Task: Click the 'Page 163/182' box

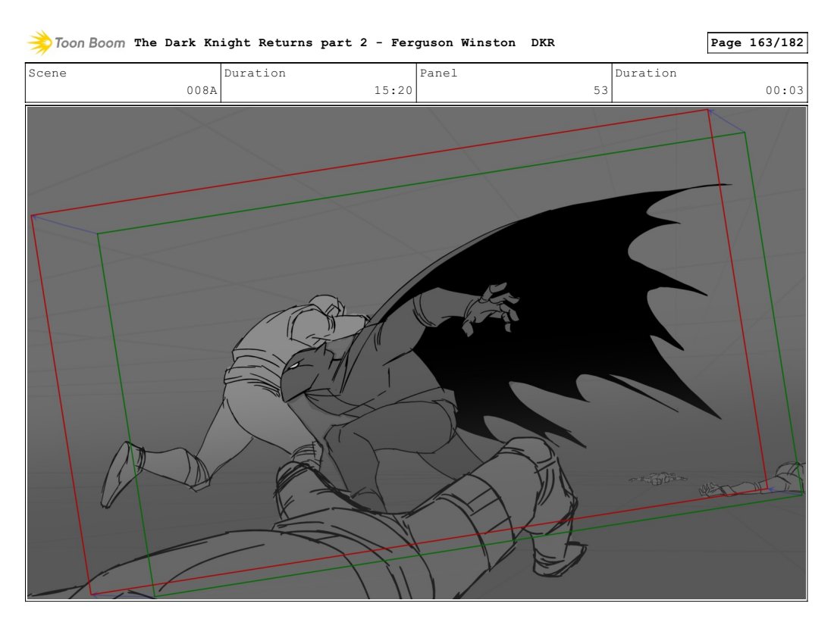Action: (757, 42)
